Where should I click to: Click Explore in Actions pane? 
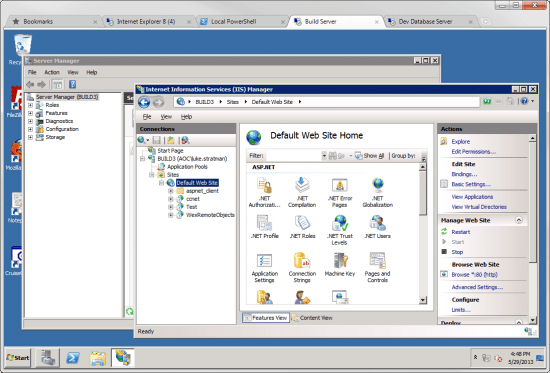click(461, 141)
